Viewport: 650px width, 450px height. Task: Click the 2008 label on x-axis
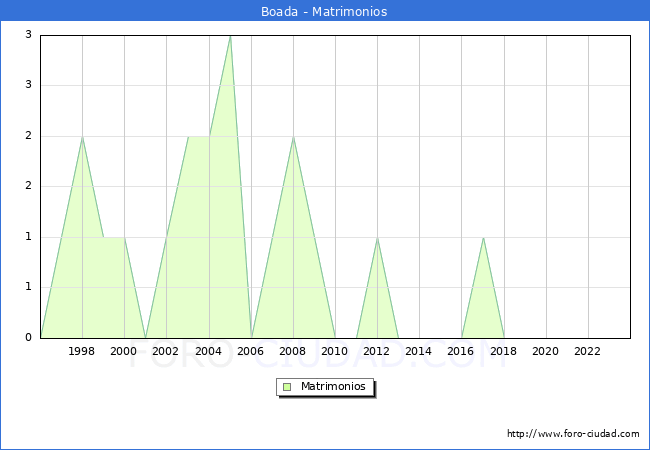pyautogui.click(x=293, y=351)
